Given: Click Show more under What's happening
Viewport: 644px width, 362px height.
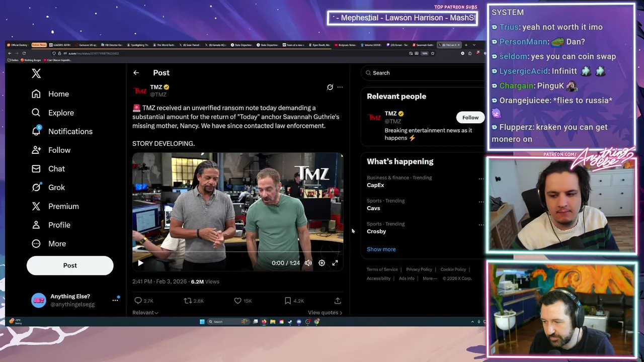Looking at the screenshot, I should (381, 249).
